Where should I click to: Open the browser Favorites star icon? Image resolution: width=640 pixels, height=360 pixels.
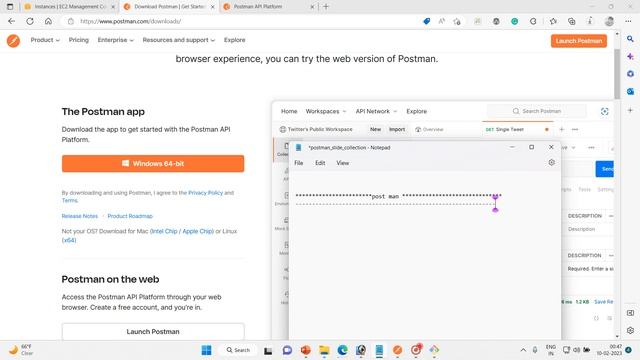(x=553, y=21)
